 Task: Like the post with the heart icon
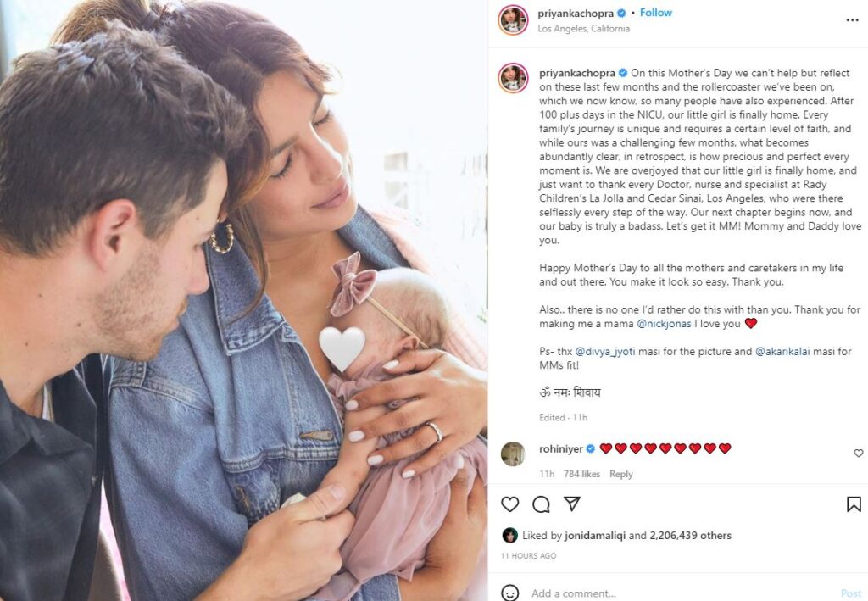pos(509,504)
